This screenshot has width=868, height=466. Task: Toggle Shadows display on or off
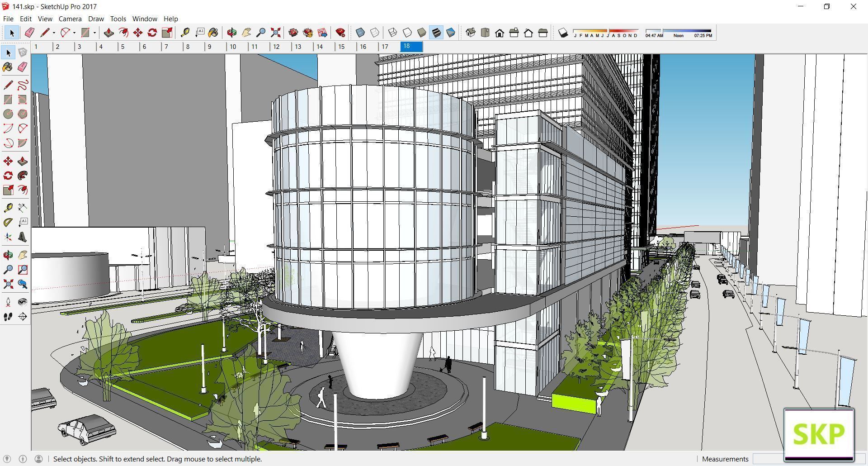coord(563,33)
